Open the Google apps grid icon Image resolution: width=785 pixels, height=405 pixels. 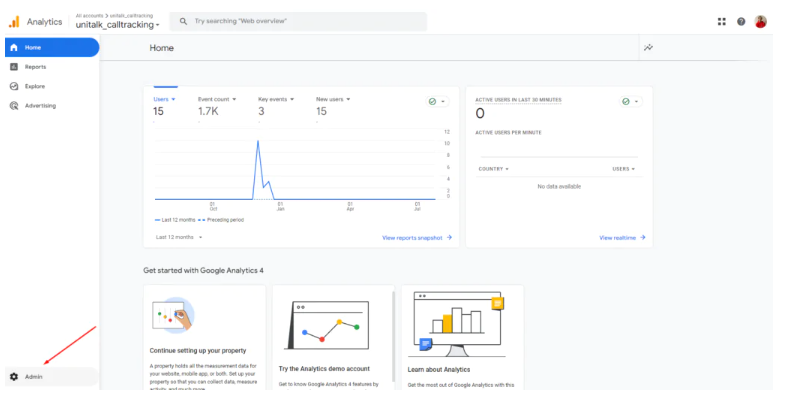[722, 21]
